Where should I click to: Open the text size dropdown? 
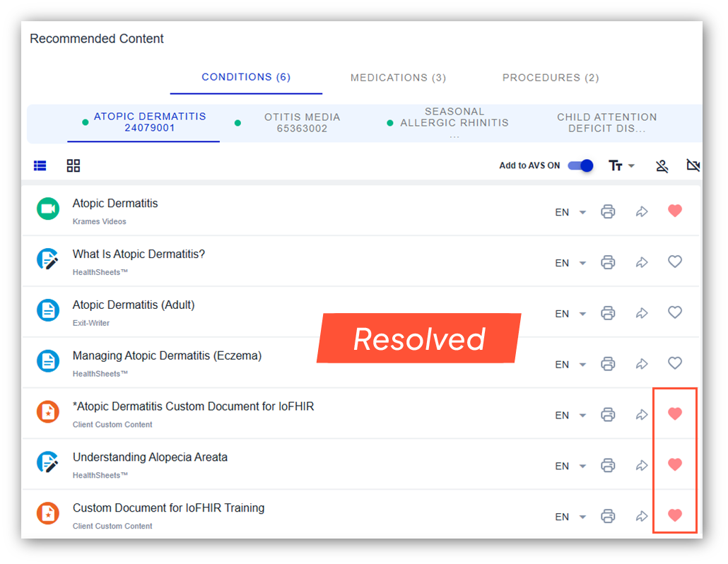click(621, 165)
